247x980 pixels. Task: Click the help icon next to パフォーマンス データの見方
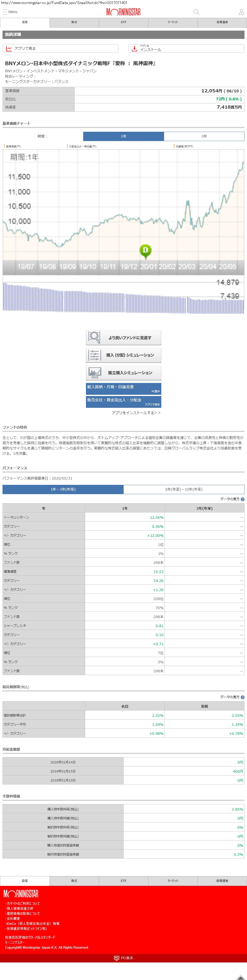[242, 499]
